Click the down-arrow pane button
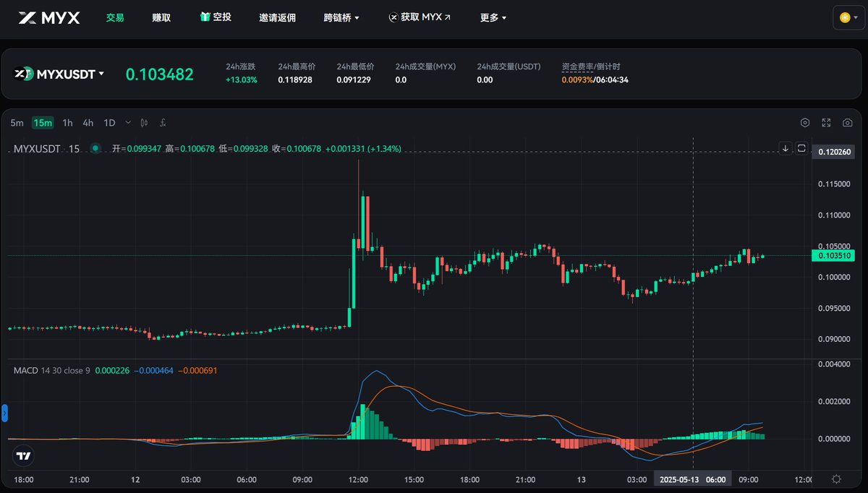The width and height of the screenshot is (868, 493). pyautogui.click(x=786, y=148)
